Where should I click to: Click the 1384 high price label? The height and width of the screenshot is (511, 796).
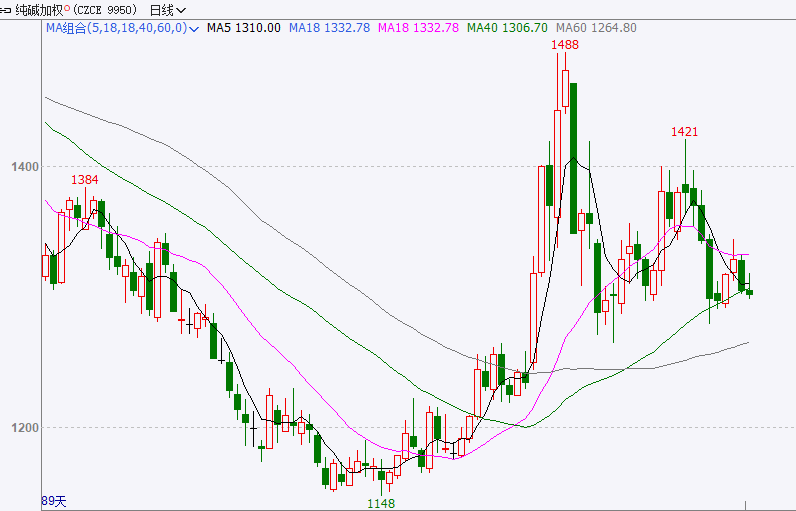(85, 180)
